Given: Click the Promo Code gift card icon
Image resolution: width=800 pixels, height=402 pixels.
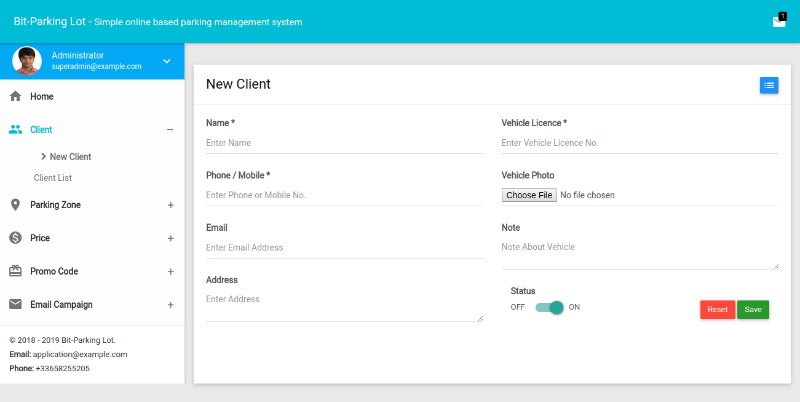Looking at the screenshot, I should pos(15,271).
